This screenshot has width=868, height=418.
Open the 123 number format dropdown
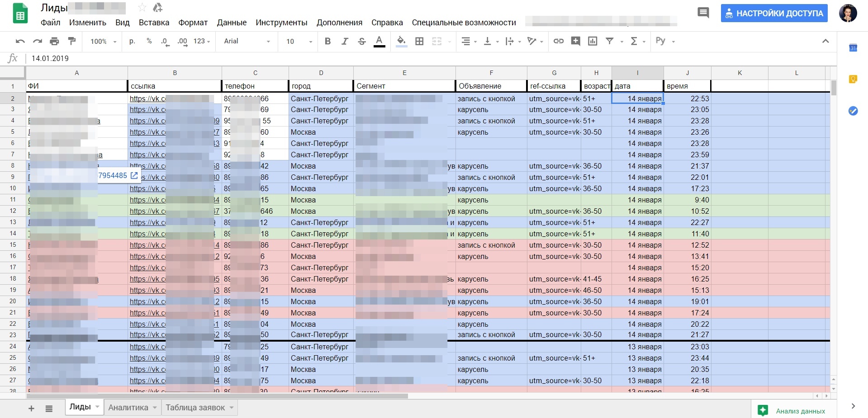[202, 41]
